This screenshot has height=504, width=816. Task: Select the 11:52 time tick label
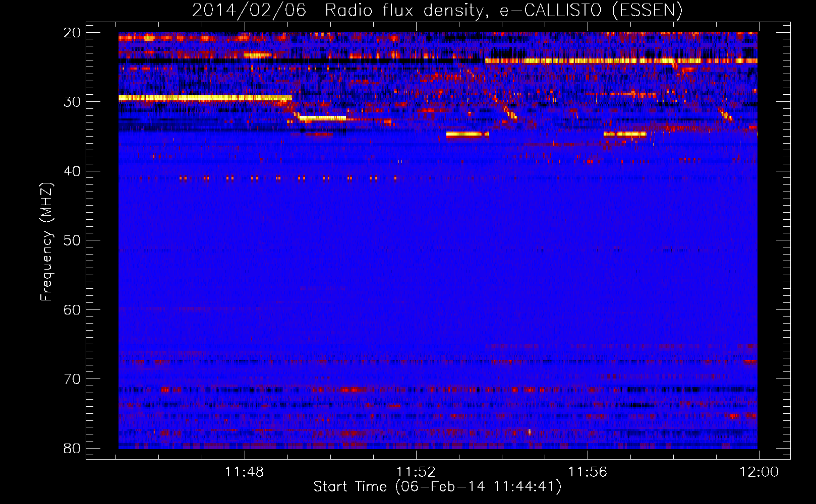pyautogui.click(x=416, y=472)
